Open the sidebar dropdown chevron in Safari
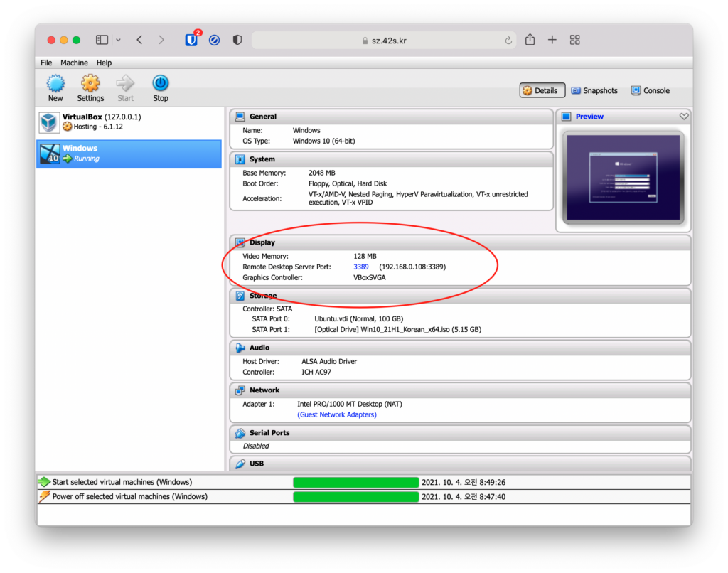 (x=119, y=41)
